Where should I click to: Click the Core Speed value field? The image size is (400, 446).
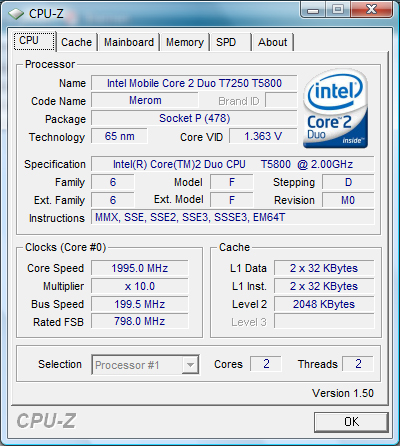[140, 268]
